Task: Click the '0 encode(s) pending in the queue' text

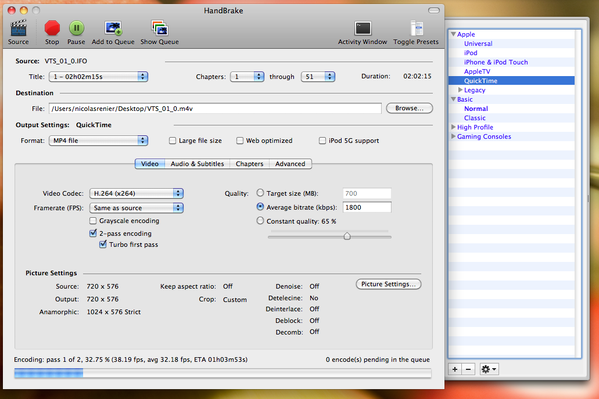Action: (377, 360)
